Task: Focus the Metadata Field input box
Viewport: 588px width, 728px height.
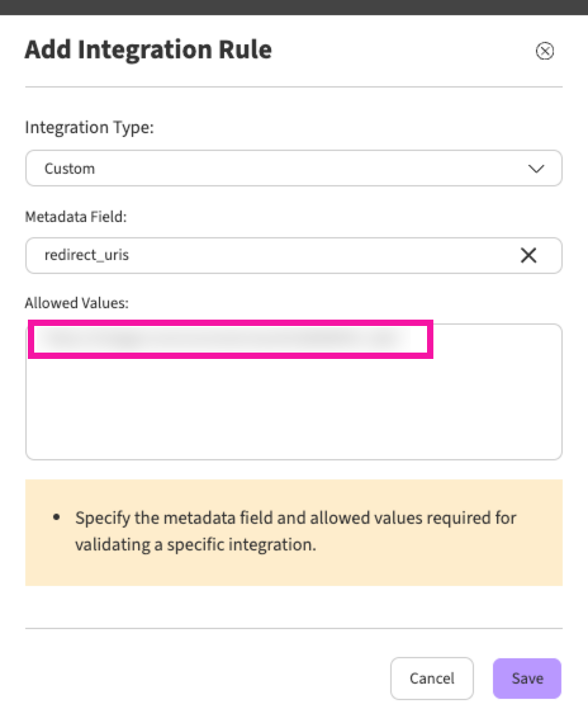Action: pos(293,256)
